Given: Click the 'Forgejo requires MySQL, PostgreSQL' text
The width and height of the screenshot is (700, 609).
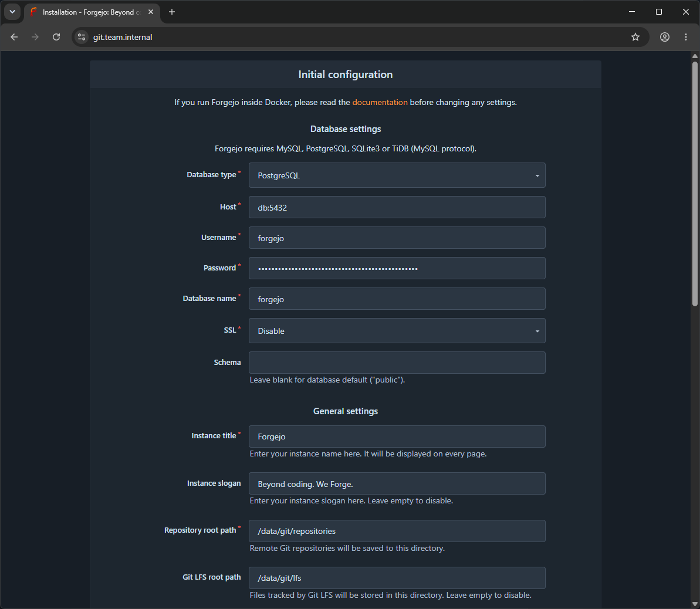Looking at the screenshot, I should coord(346,148).
